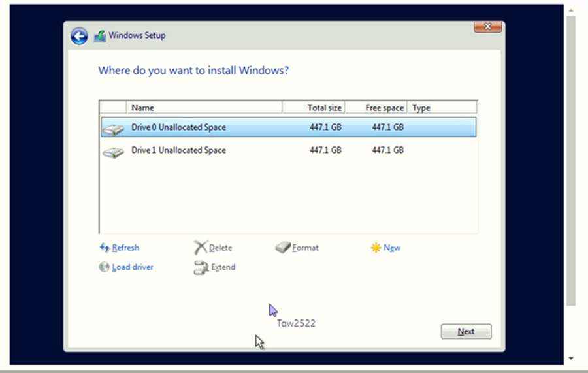588x373 pixels.
Task: Click the Load driver disc icon
Action: click(104, 267)
